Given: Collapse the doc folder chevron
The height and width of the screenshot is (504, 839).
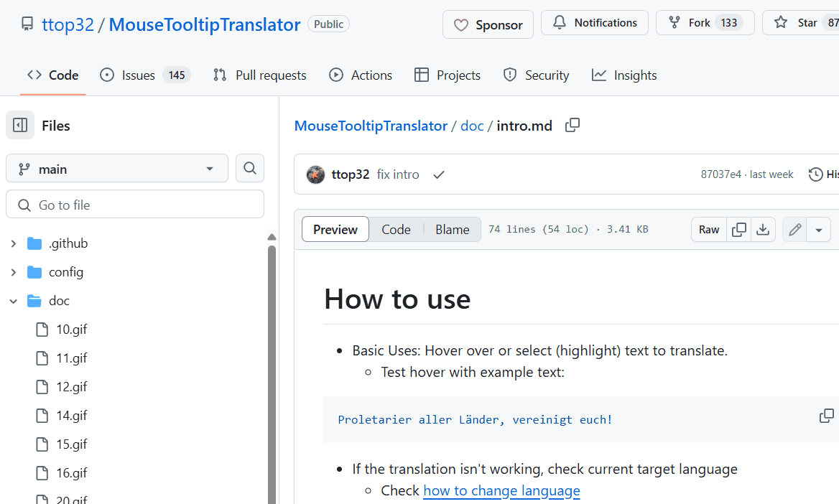Looking at the screenshot, I should (x=14, y=302).
